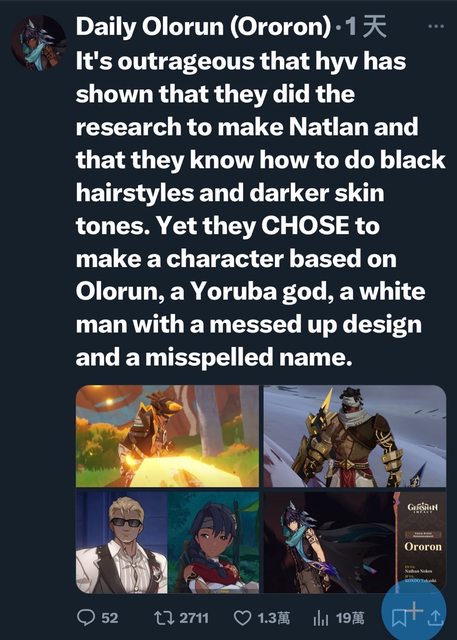Like the post with the heart icon
The height and width of the screenshot is (640, 457).
[243, 618]
